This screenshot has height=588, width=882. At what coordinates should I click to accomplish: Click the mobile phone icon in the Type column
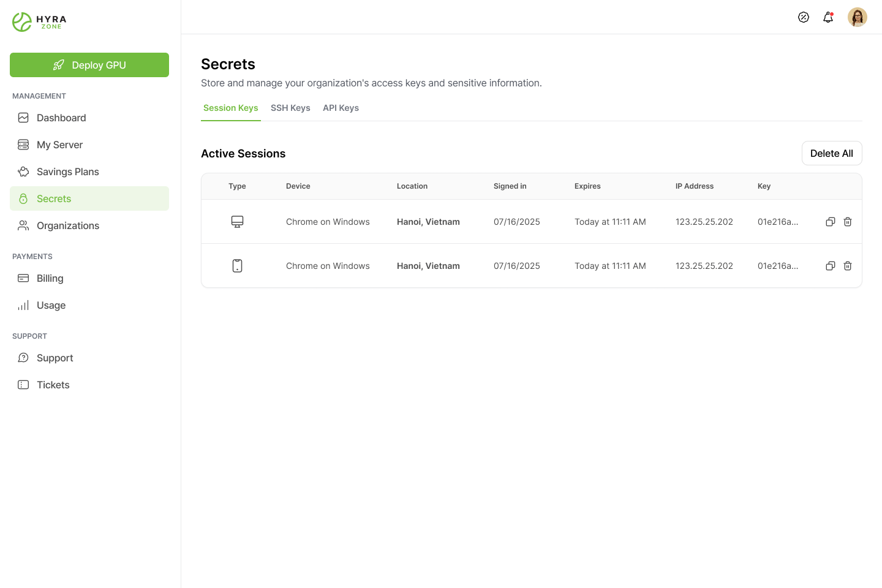pos(237,265)
